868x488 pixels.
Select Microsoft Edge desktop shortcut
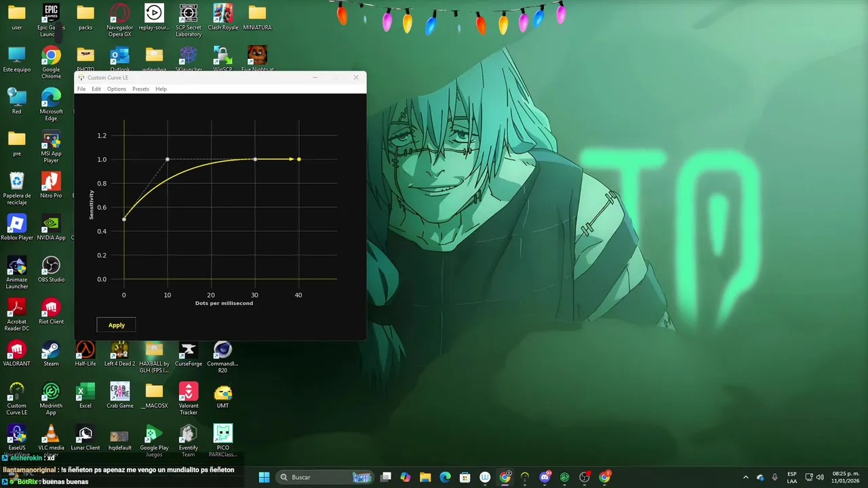[x=51, y=104]
